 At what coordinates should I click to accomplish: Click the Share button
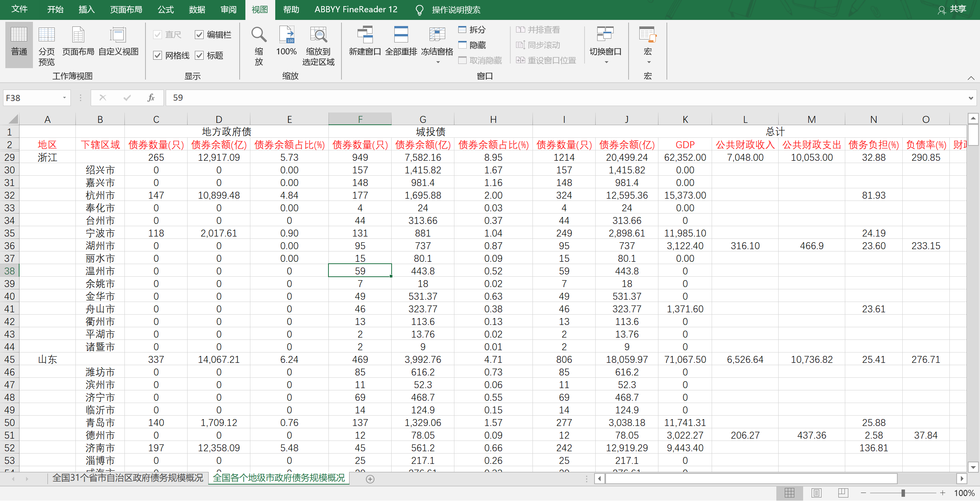953,10
